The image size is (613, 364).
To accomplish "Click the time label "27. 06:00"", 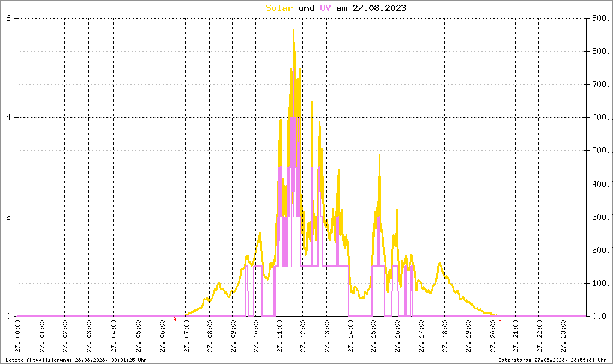I will click(x=162, y=336).
